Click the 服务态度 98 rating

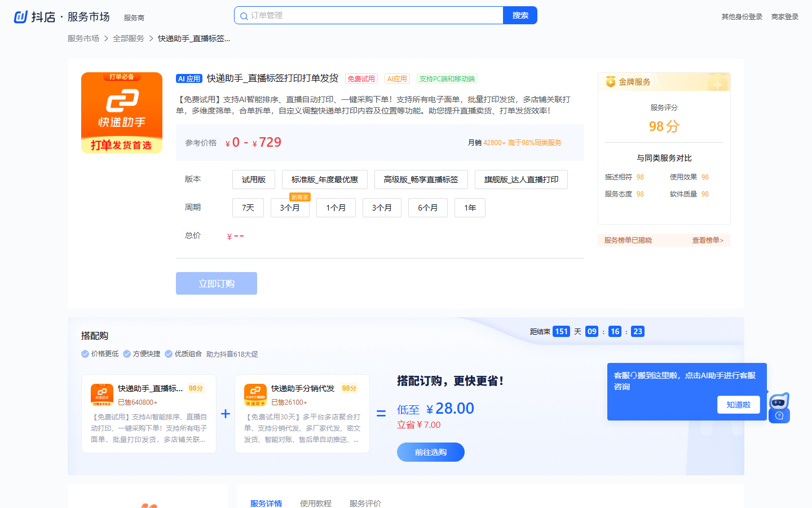coord(624,194)
